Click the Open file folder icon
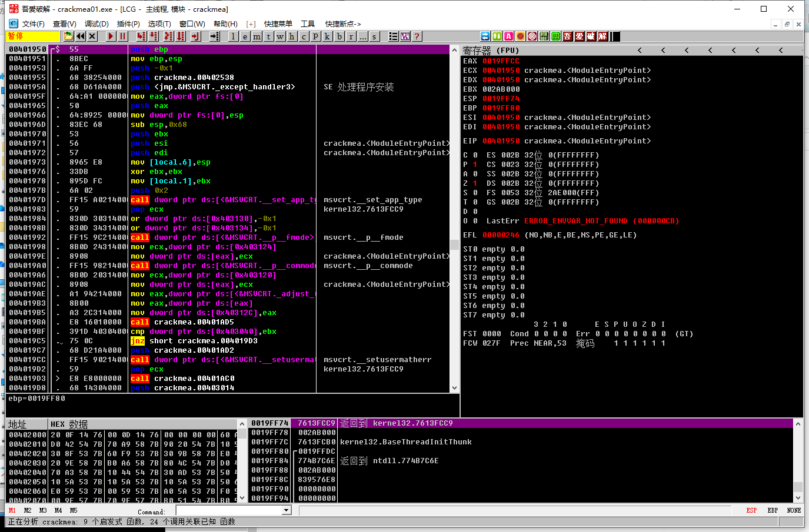809x532 pixels. [69, 36]
